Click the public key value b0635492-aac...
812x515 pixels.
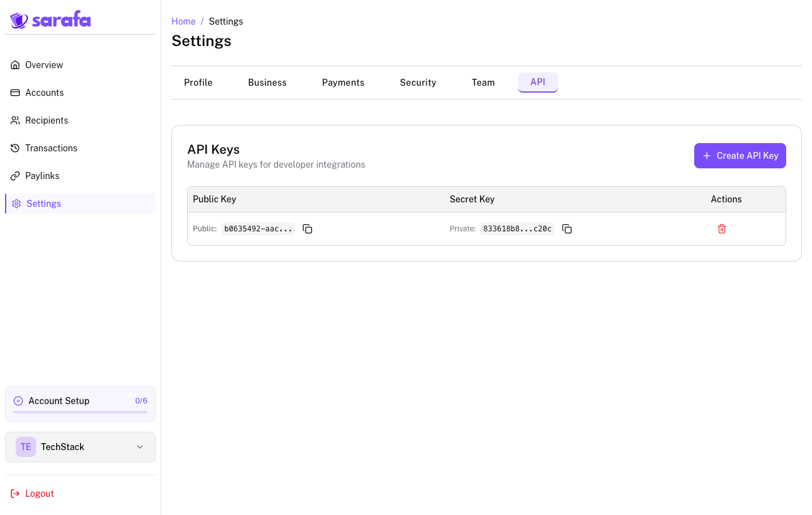pos(258,229)
